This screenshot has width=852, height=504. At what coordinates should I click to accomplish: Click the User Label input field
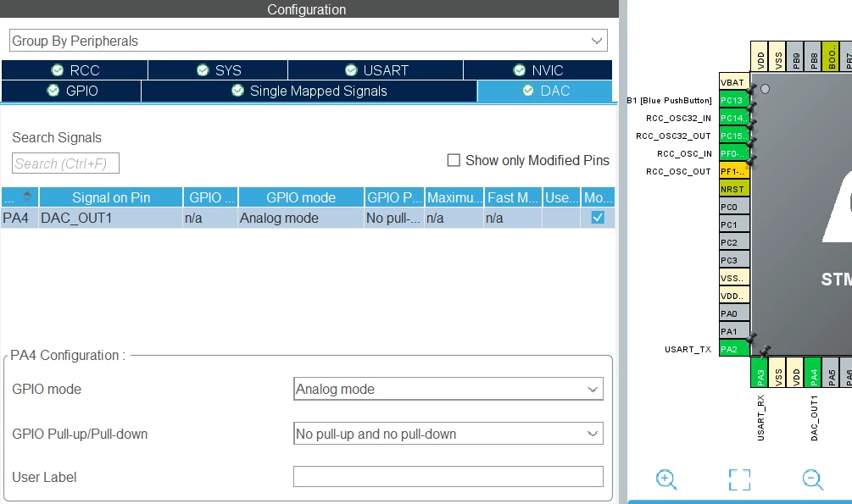click(448, 476)
